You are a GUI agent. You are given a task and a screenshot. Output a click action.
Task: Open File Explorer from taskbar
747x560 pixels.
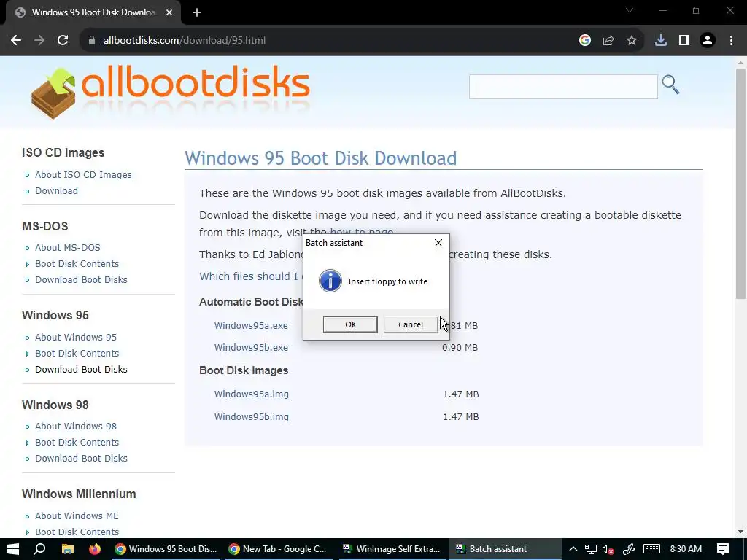point(68,549)
